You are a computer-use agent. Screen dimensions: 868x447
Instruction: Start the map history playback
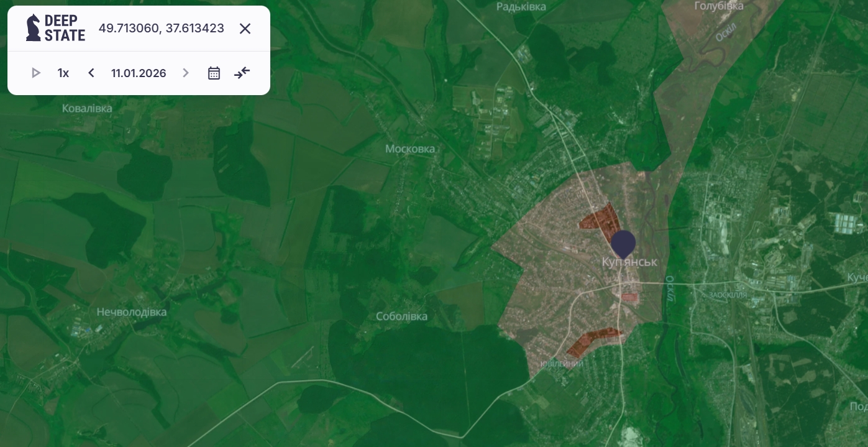pos(36,73)
